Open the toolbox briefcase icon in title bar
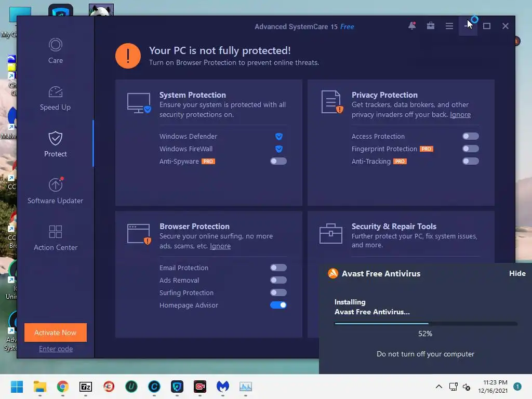Image resolution: width=532 pixels, height=399 pixels. (431, 26)
